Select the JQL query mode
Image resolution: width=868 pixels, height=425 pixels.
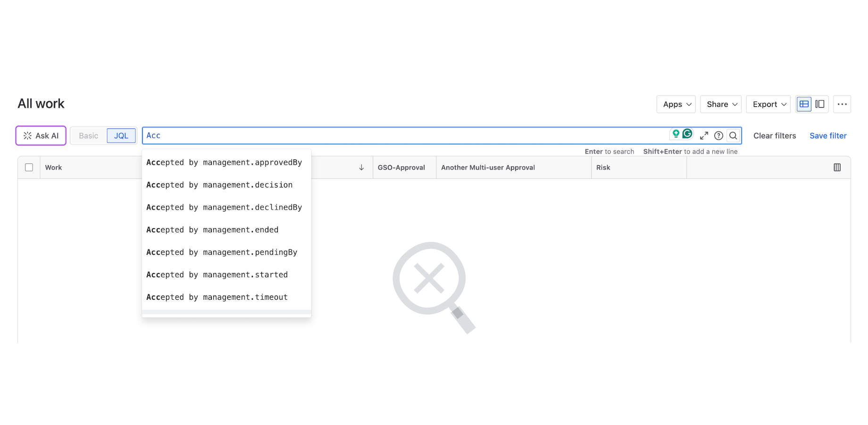click(x=121, y=136)
